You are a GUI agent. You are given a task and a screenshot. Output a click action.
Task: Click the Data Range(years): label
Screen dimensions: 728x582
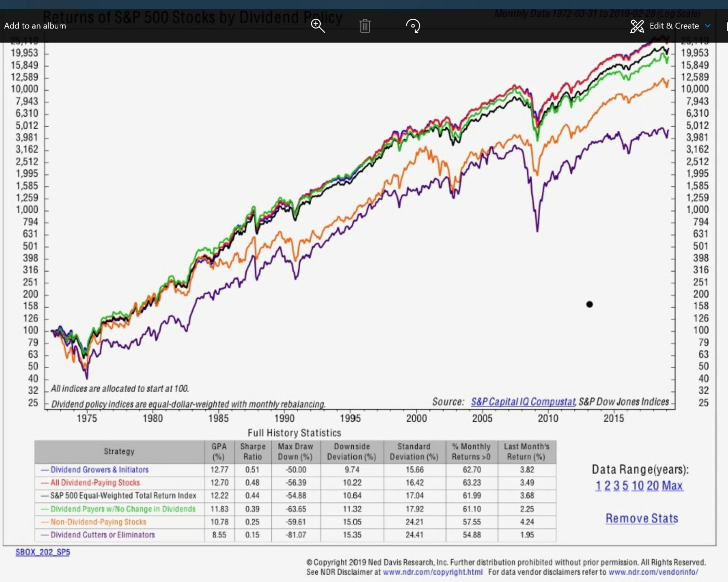tap(640, 469)
